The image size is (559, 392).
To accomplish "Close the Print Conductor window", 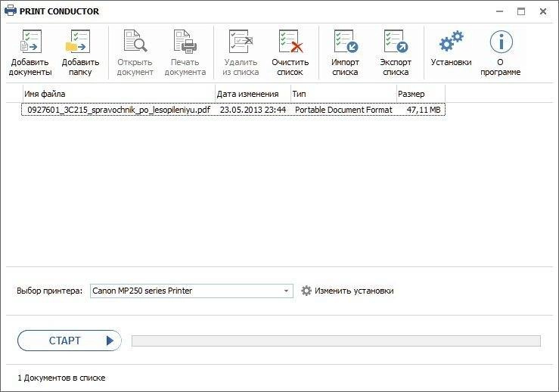I will [x=543, y=11].
